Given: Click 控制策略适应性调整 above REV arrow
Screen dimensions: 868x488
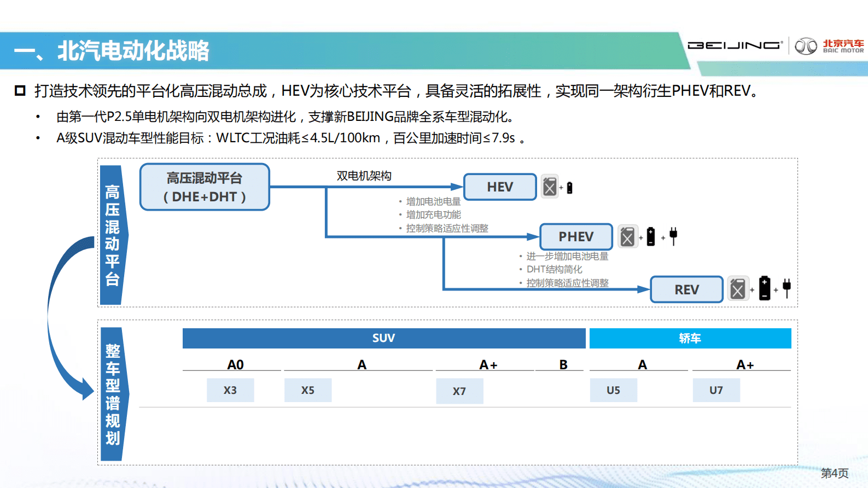Looking at the screenshot, I should [x=567, y=283].
